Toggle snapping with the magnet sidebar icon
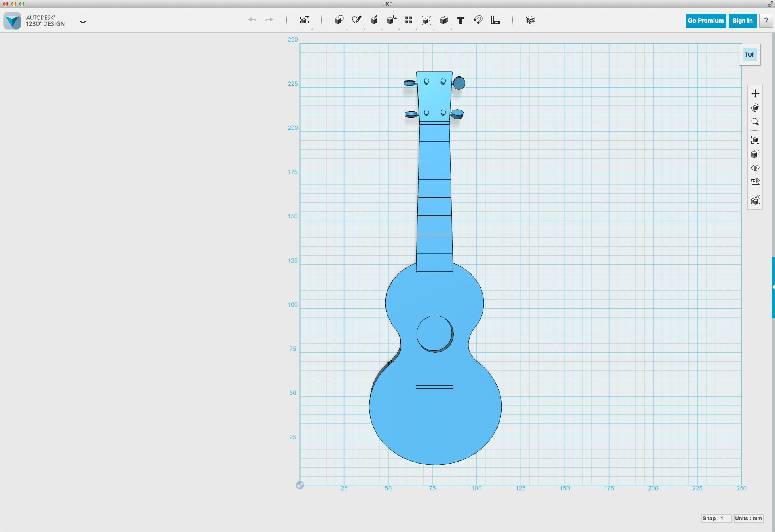The image size is (775, 532). 755,199
